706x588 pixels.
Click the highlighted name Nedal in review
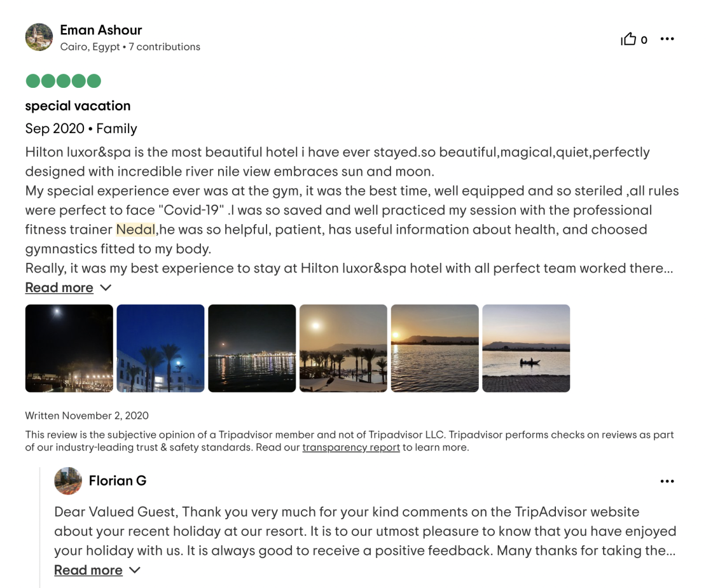[x=135, y=229]
